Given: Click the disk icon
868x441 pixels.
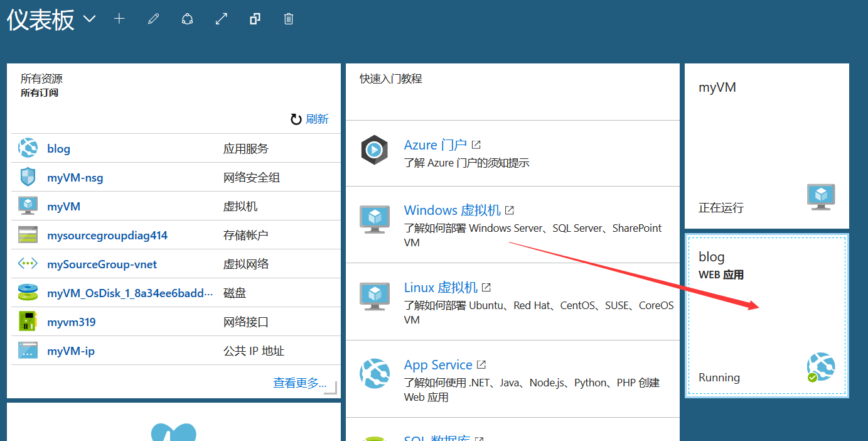Looking at the screenshot, I should (x=28, y=293).
